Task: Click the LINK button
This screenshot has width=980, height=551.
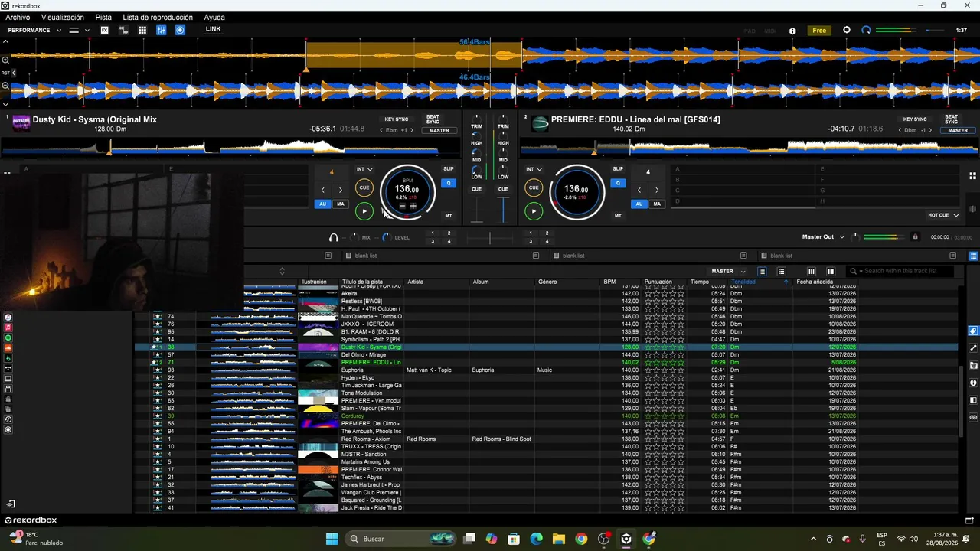Action: click(x=214, y=29)
